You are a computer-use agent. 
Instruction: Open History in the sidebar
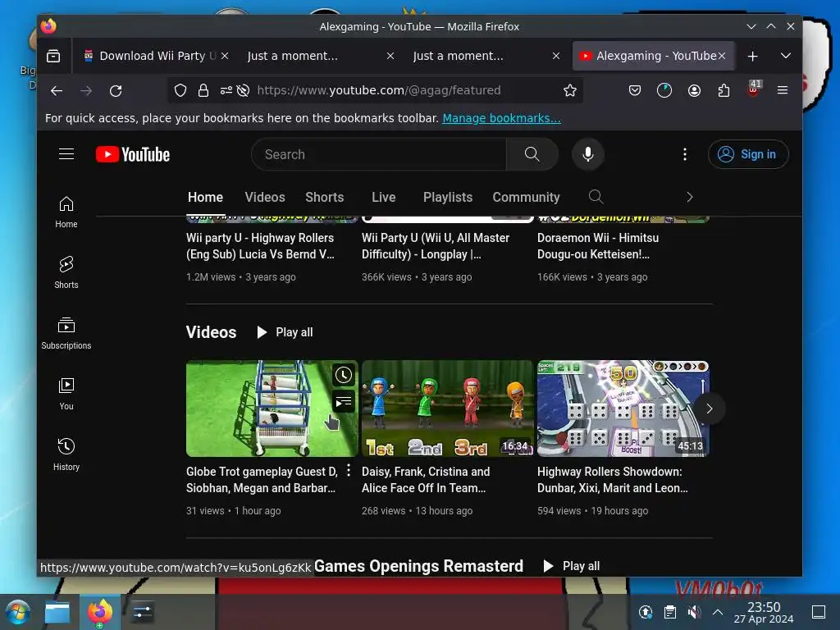tap(66, 455)
